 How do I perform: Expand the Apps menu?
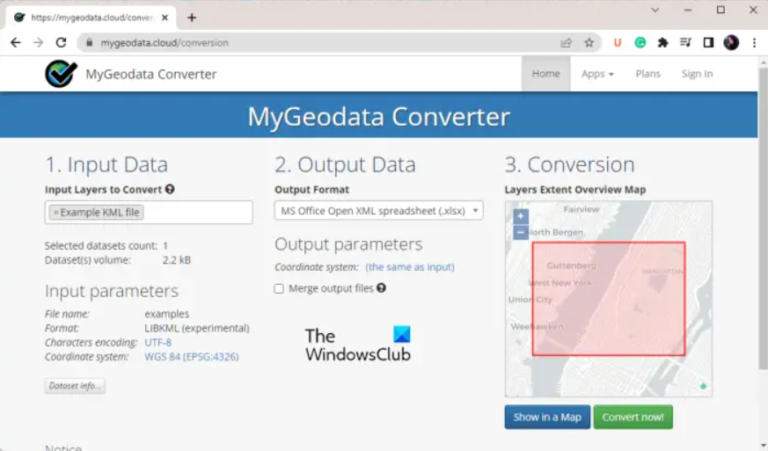coord(597,74)
